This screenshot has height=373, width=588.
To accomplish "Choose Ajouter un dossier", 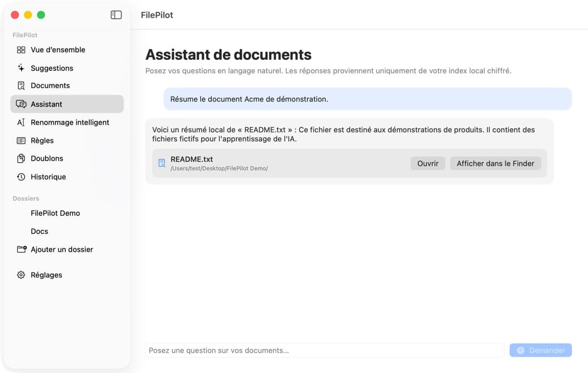I will coord(67,249).
